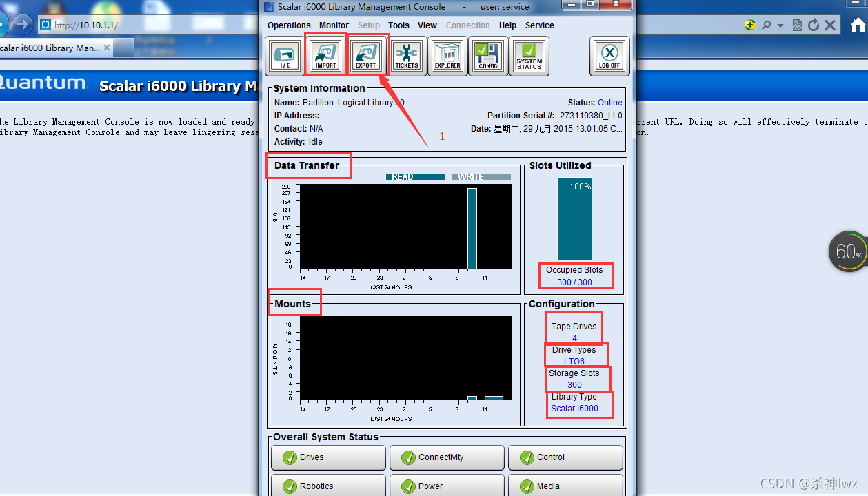
Task: Select the Scalar i6000 Library Man... browser tab
Action: coord(57,48)
